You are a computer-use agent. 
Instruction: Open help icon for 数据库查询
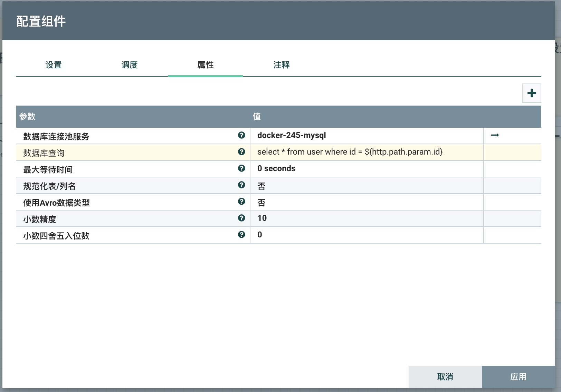click(x=241, y=152)
